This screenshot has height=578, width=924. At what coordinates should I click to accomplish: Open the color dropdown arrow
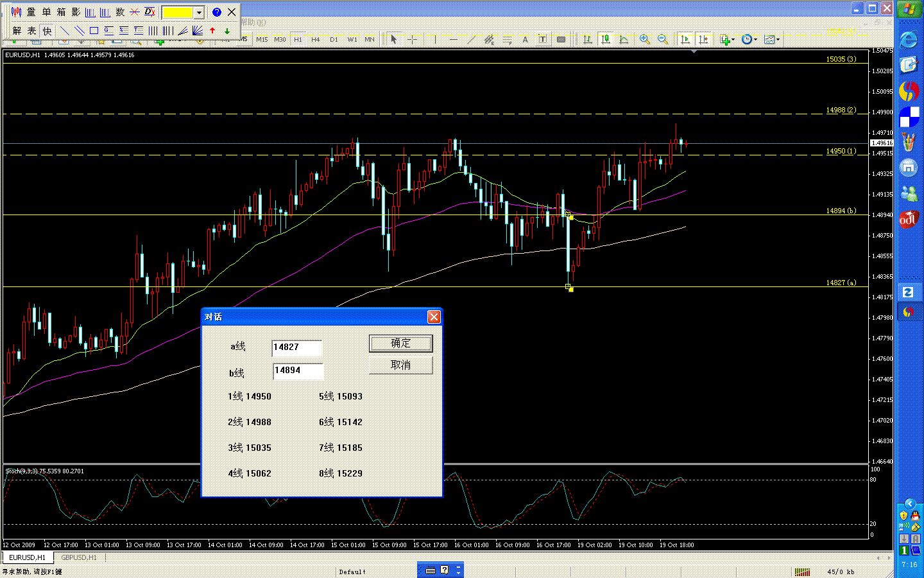click(200, 13)
